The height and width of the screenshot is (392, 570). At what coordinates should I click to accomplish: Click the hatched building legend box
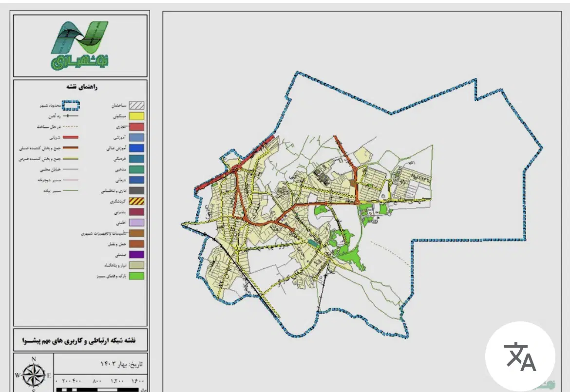137,106
